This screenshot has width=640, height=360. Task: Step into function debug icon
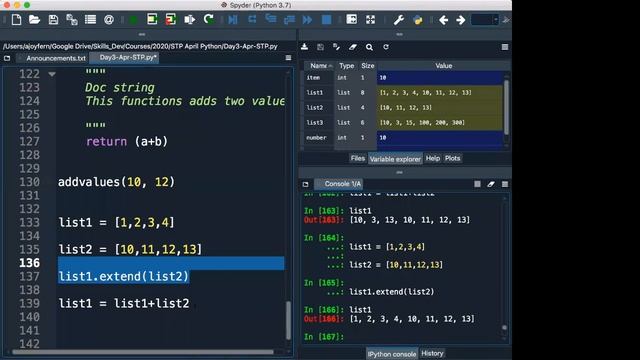pos(271,20)
